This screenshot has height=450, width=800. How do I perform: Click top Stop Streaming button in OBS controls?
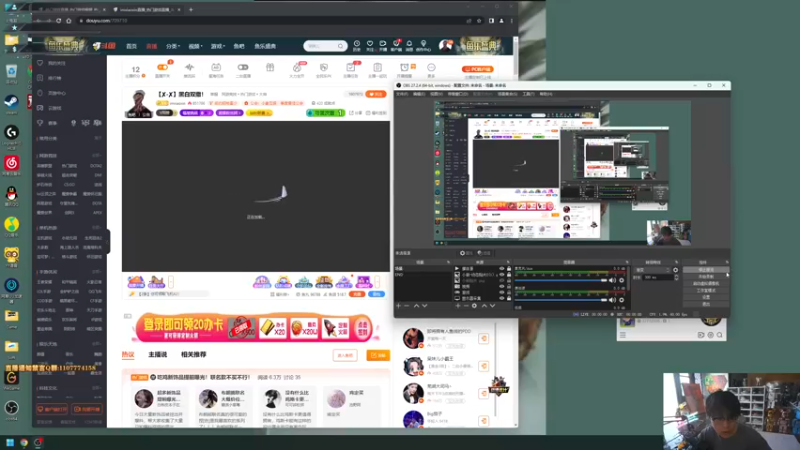[706, 269]
